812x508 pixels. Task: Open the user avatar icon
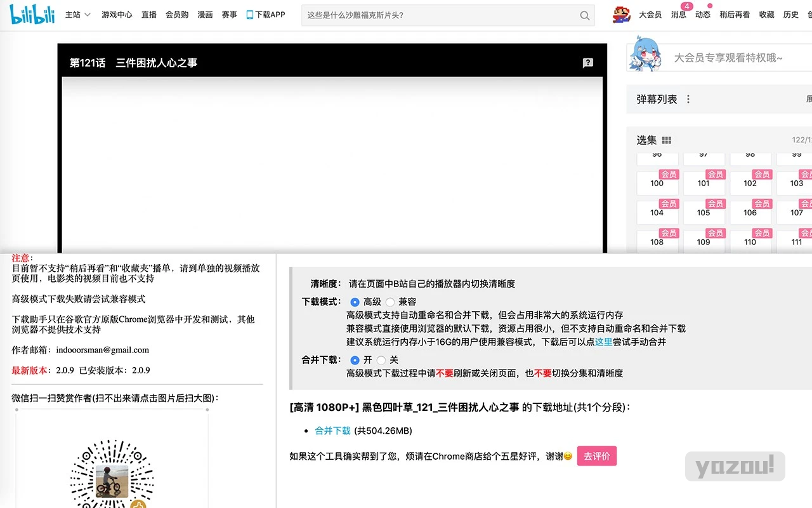coord(621,14)
